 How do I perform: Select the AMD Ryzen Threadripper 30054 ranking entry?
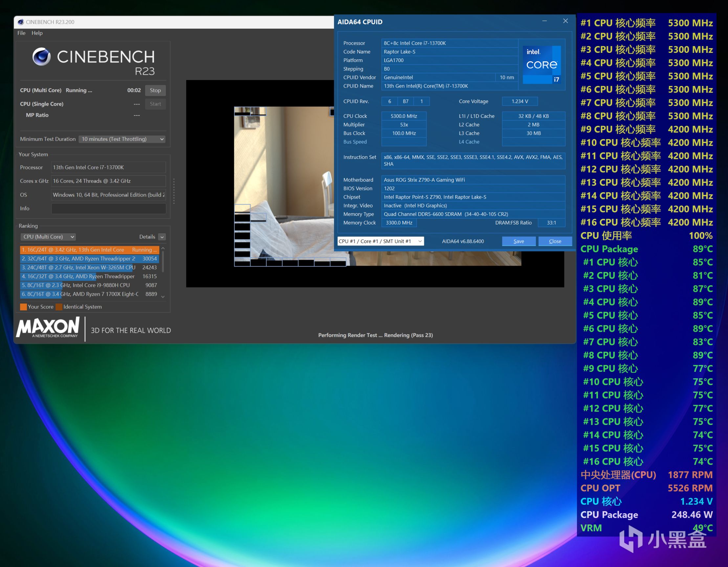point(89,259)
